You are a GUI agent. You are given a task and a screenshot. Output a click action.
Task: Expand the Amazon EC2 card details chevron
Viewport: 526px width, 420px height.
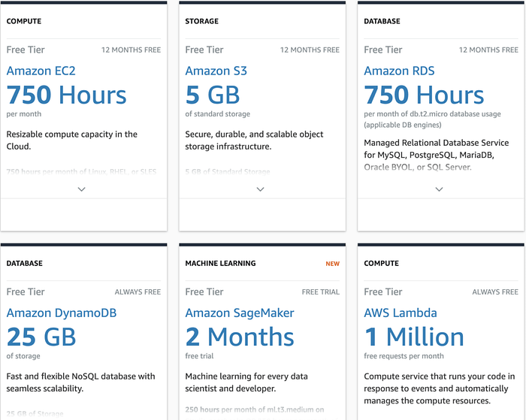(x=81, y=189)
